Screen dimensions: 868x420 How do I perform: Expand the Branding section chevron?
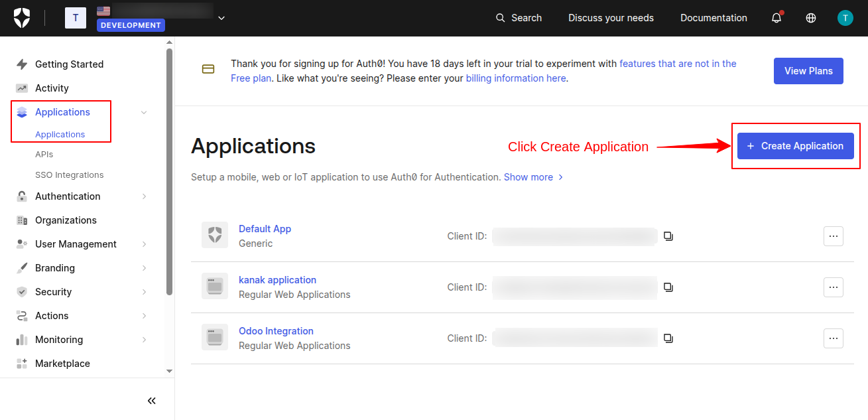tap(144, 268)
